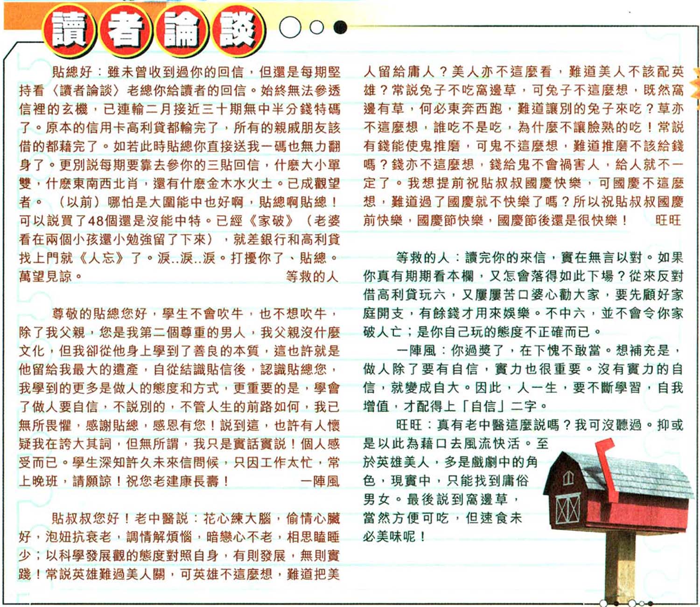Image resolution: width=700 pixels, height=607 pixels.
Task: Click the signature '旺旺' ending the third letter
Action: [x=668, y=221]
